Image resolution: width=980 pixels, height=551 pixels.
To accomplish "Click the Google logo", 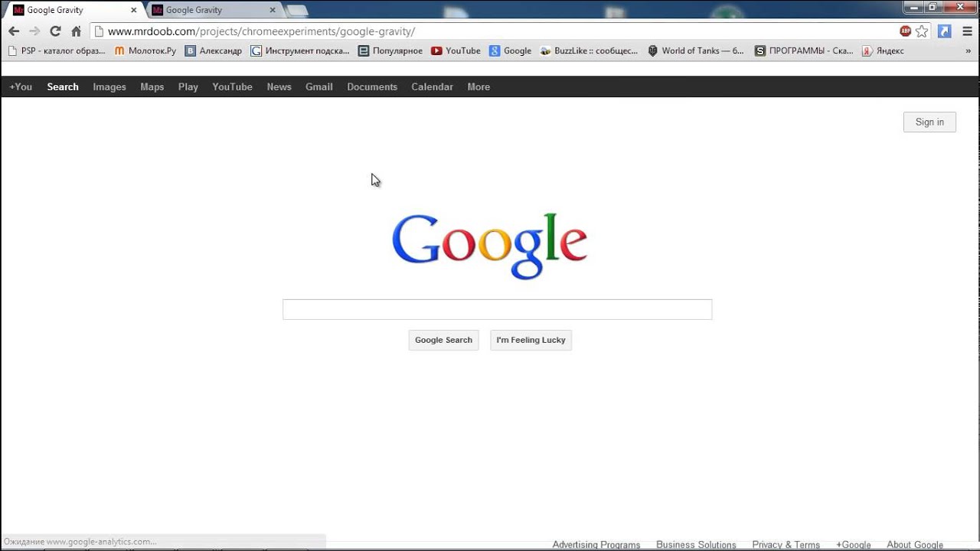I will click(490, 246).
